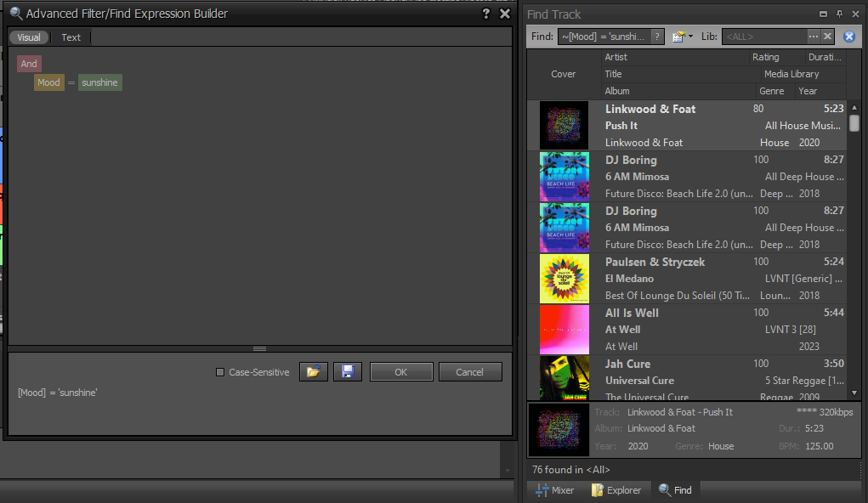The width and height of the screenshot is (868, 503).
Task: Save filter expression with floppy disk icon
Action: point(348,372)
